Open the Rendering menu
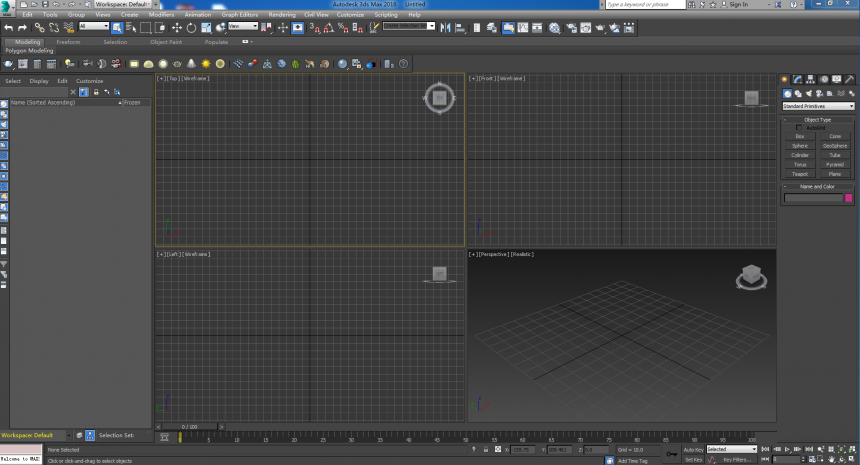 click(282, 15)
